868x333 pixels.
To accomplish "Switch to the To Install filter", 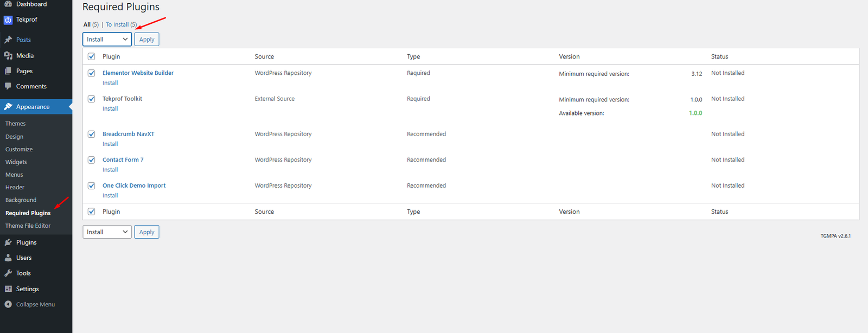I will 117,24.
